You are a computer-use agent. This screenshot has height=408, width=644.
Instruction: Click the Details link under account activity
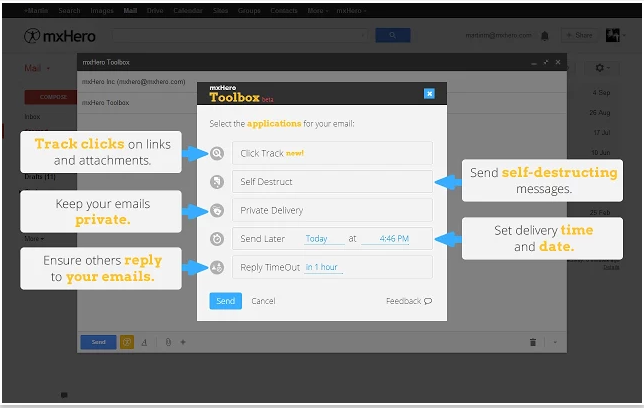[611, 267]
